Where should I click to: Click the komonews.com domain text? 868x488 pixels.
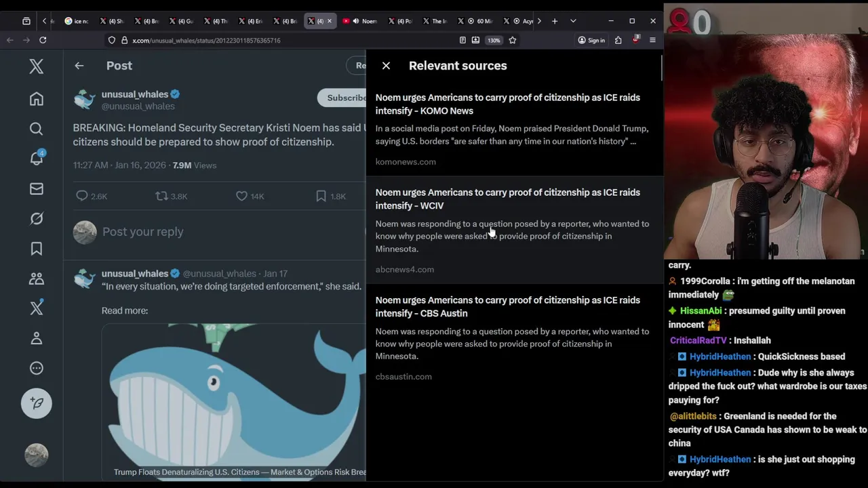pos(406,162)
